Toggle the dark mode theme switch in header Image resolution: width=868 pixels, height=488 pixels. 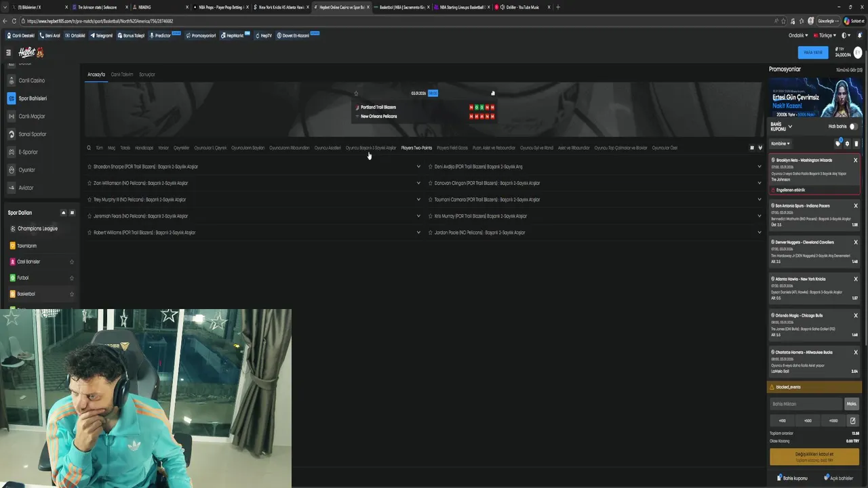846,35
